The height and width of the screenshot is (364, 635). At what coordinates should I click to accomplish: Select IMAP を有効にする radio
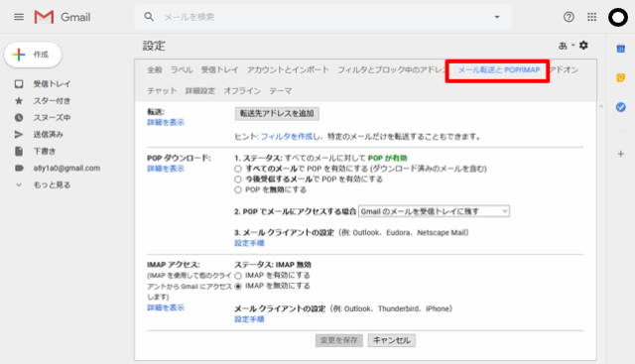(238, 276)
